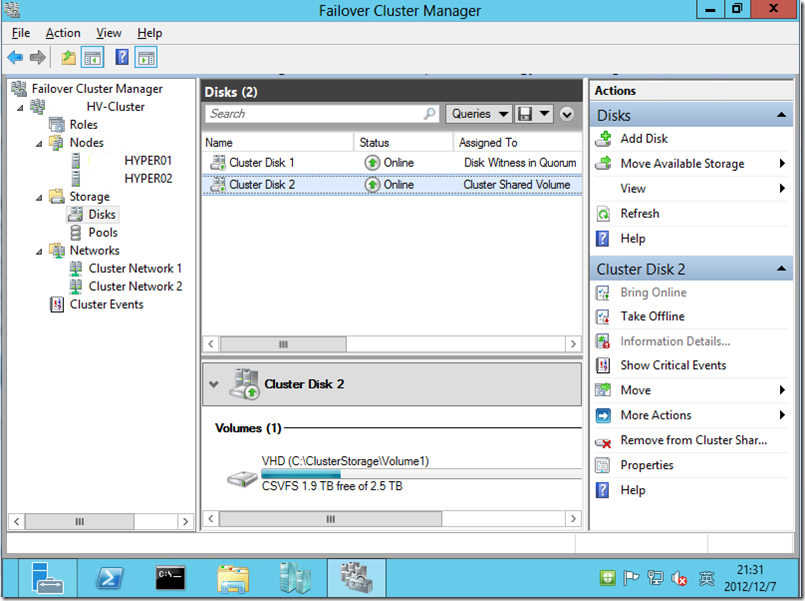Open the File menu

point(21,33)
